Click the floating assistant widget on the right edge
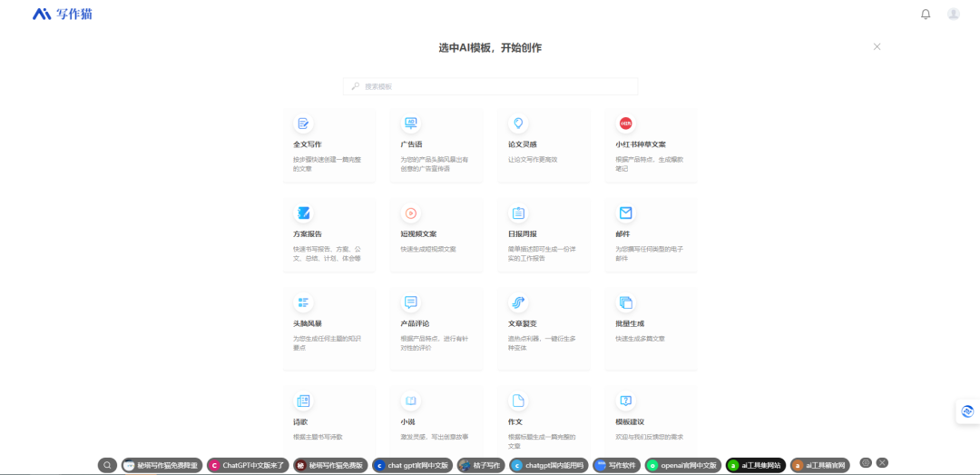The image size is (980, 475). (968, 411)
